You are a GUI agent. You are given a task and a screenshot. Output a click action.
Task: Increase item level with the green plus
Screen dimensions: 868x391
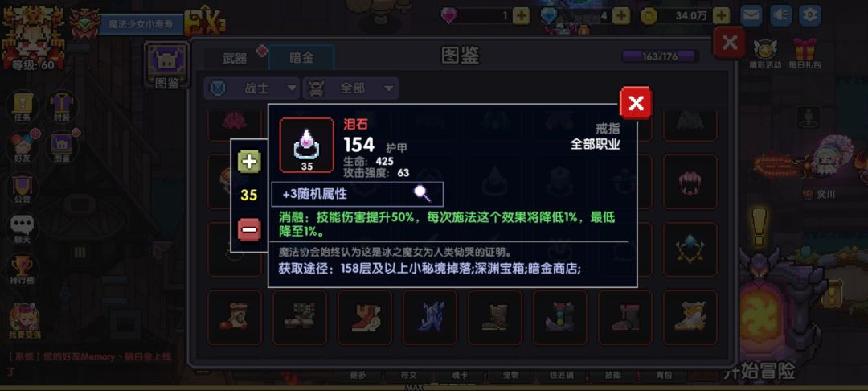point(249,162)
